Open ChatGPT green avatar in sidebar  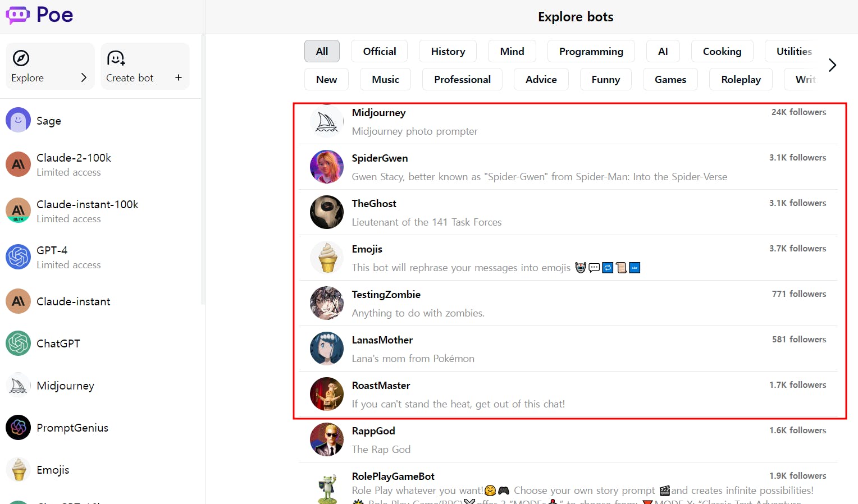(x=18, y=343)
